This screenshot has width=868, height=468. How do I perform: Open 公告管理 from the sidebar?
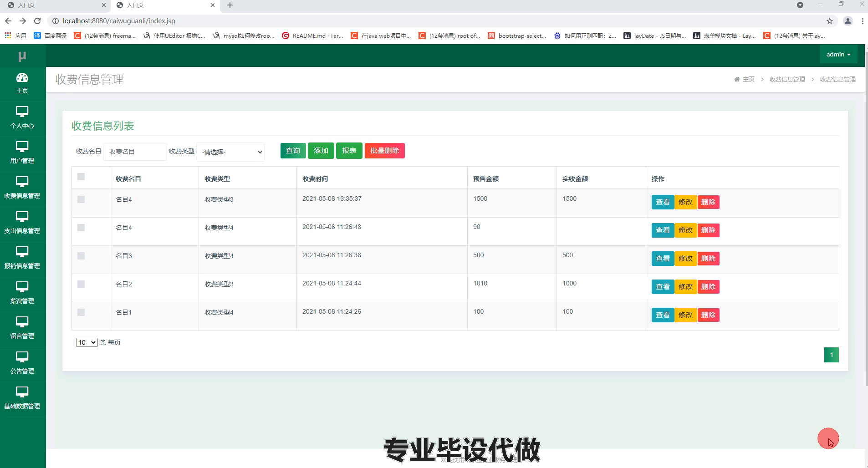[x=22, y=363]
